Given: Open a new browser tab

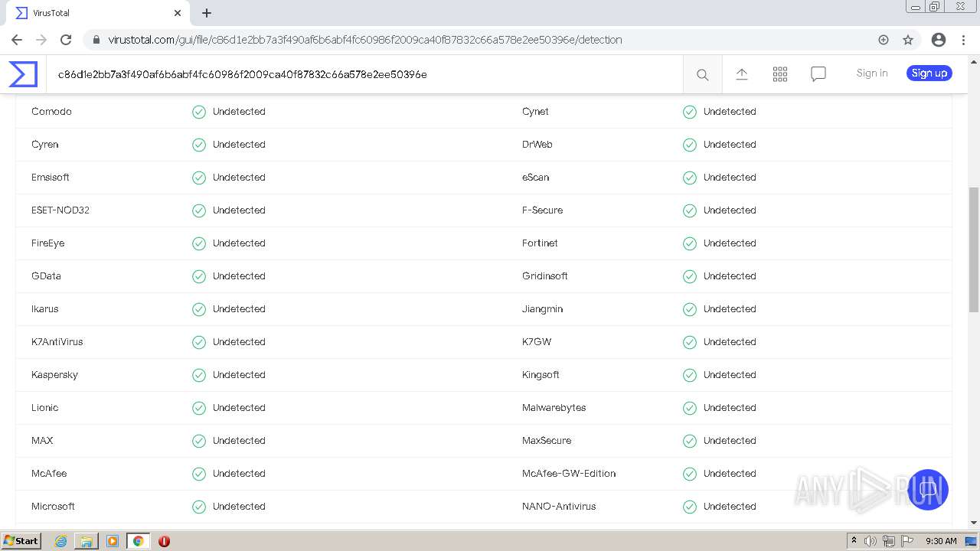Looking at the screenshot, I should [207, 13].
